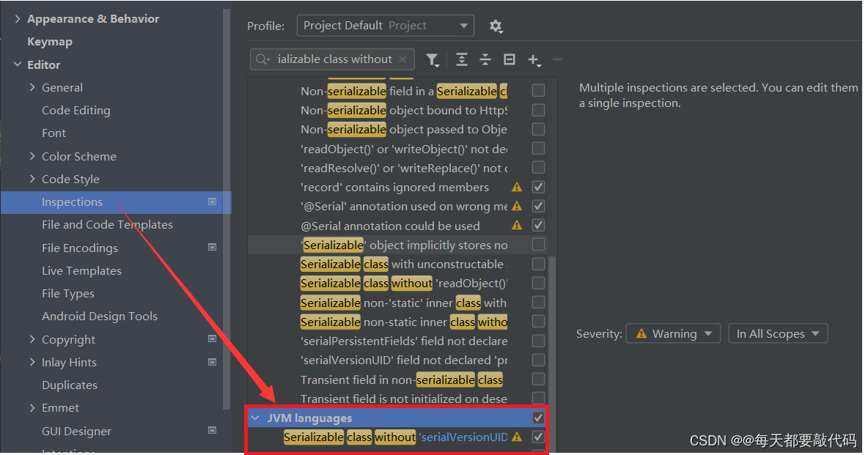Collapse the Editor settings node
The width and height of the screenshot is (868, 455).
click(17, 64)
